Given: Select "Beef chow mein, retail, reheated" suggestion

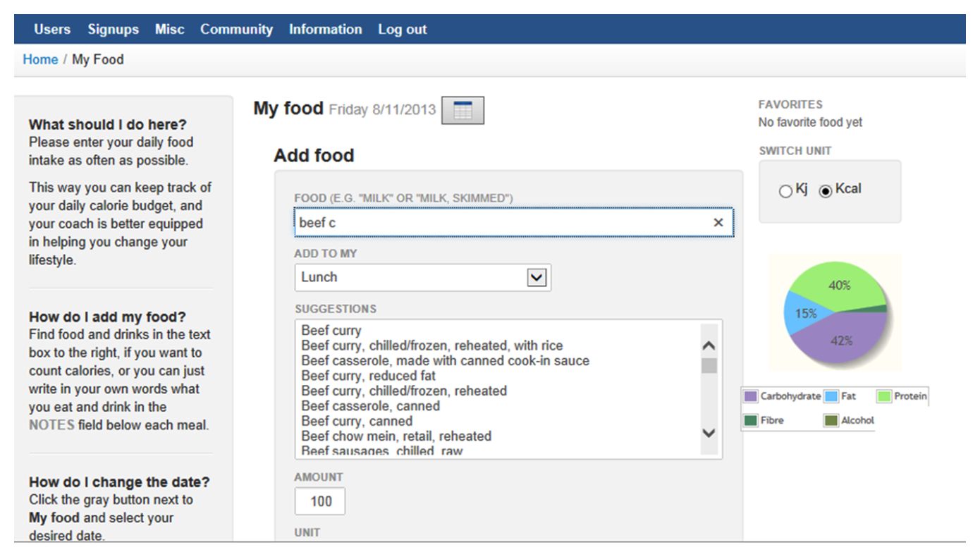Looking at the screenshot, I should point(396,436).
